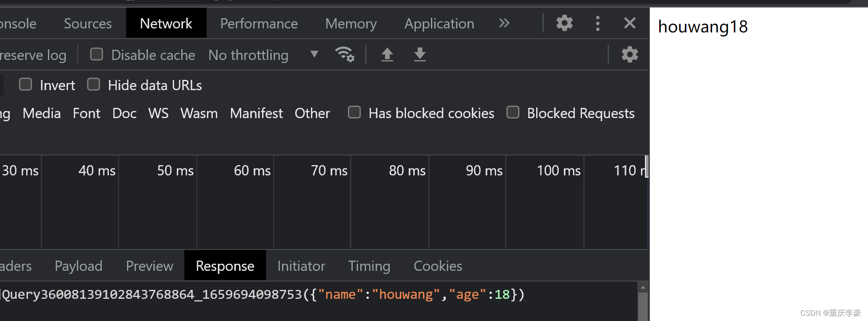Click the houwang18 text on the page
The width and height of the screenshot is (868, 321).
click(703, 27)
